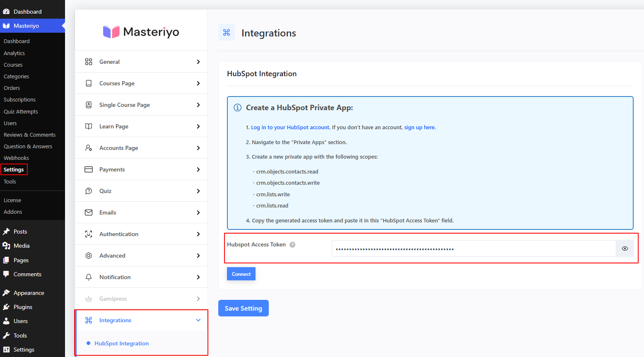Screen dimensions: 644x357
Task: Click the WordPress Settings sliders icon
Action: pyautogui.click(x=6, y=350)
